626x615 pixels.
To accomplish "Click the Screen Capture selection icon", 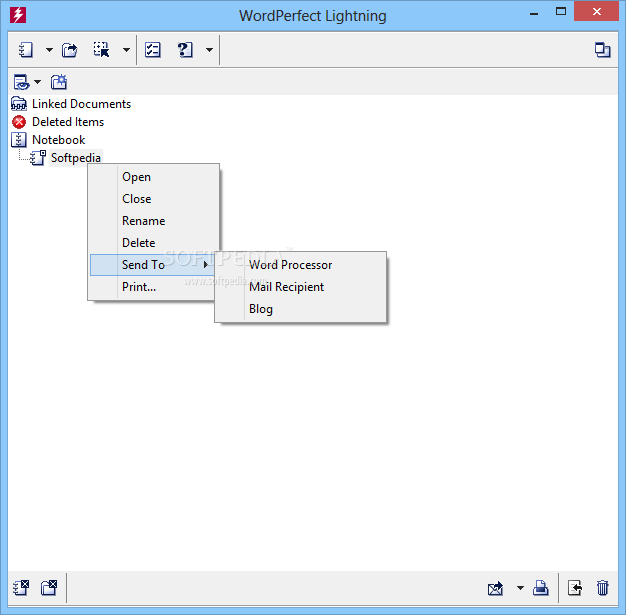I will tap(101, 50).
